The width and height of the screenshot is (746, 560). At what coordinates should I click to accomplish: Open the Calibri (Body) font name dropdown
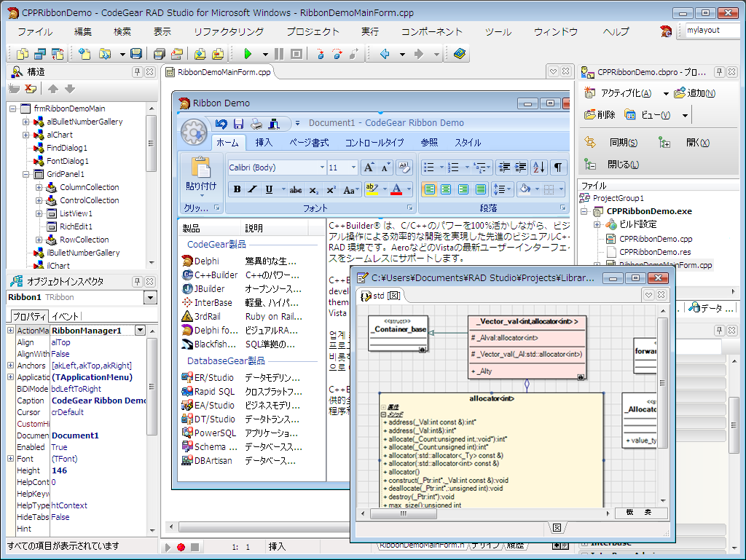coord(322,167)
